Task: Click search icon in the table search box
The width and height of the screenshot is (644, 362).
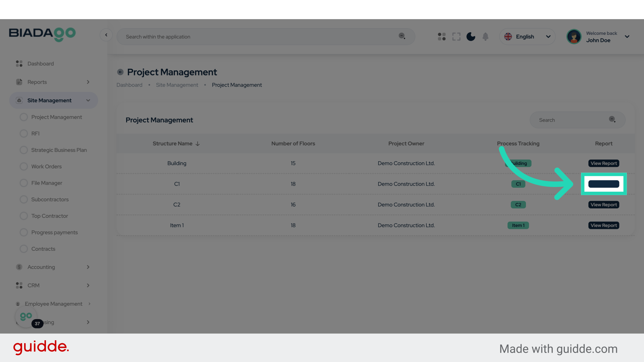Action: [x=612, y=120]
